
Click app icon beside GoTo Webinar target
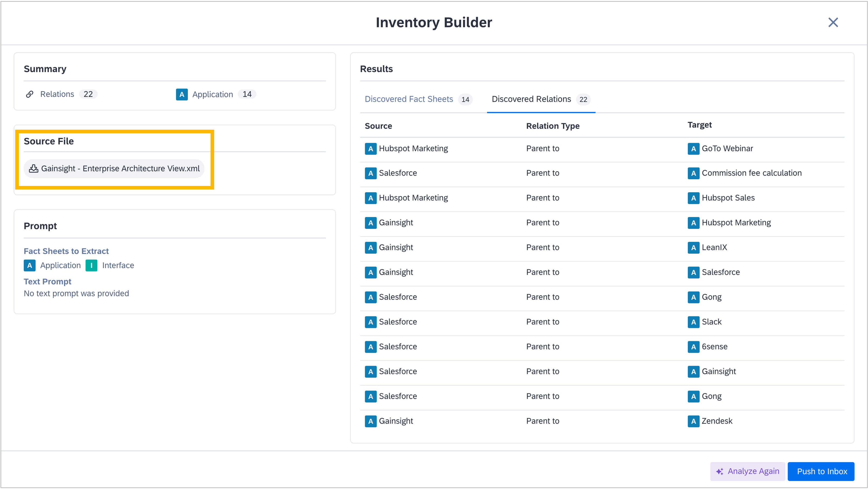point(694,149)
